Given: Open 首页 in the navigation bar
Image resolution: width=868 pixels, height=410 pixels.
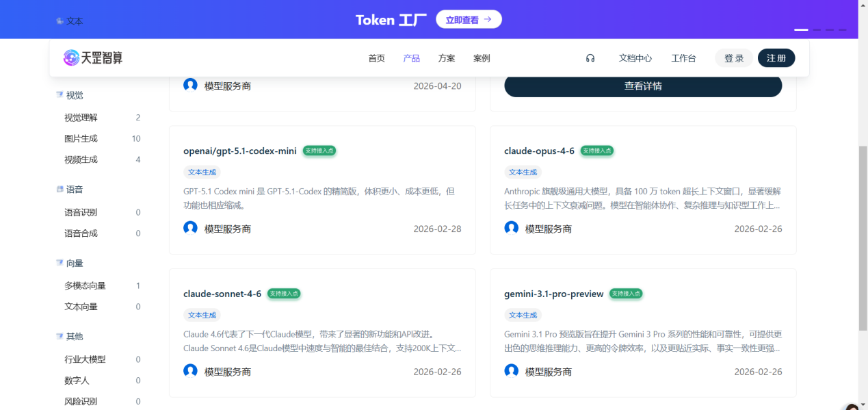Looking at the screenshot, I should (x=376, y=58).
